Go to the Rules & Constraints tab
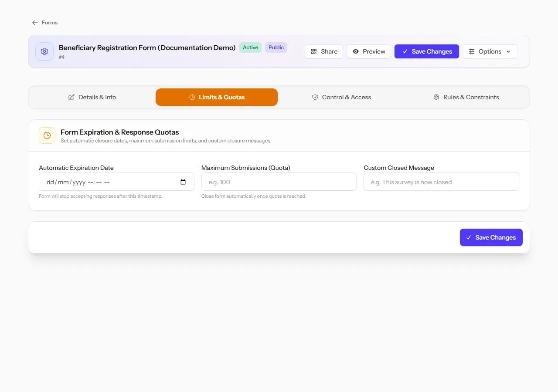Image resolution: width=558 pixels, height=392 pixels. [x=466, y=97]
